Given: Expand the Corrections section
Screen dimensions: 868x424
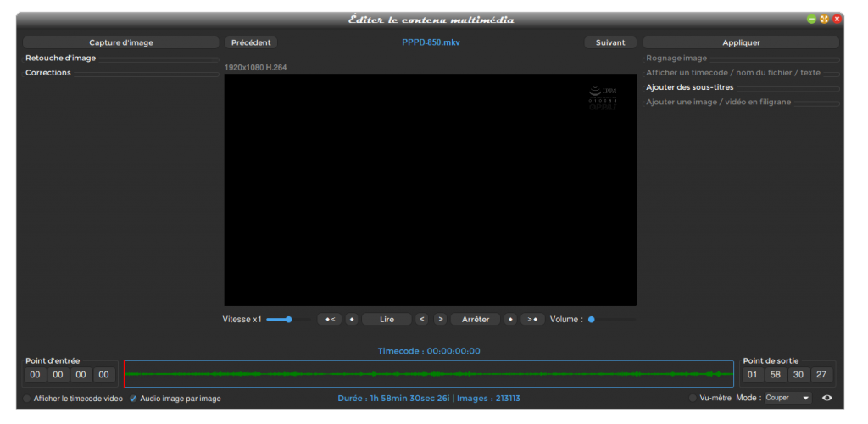Looking at the screenshot, I should tap(48, 73).
